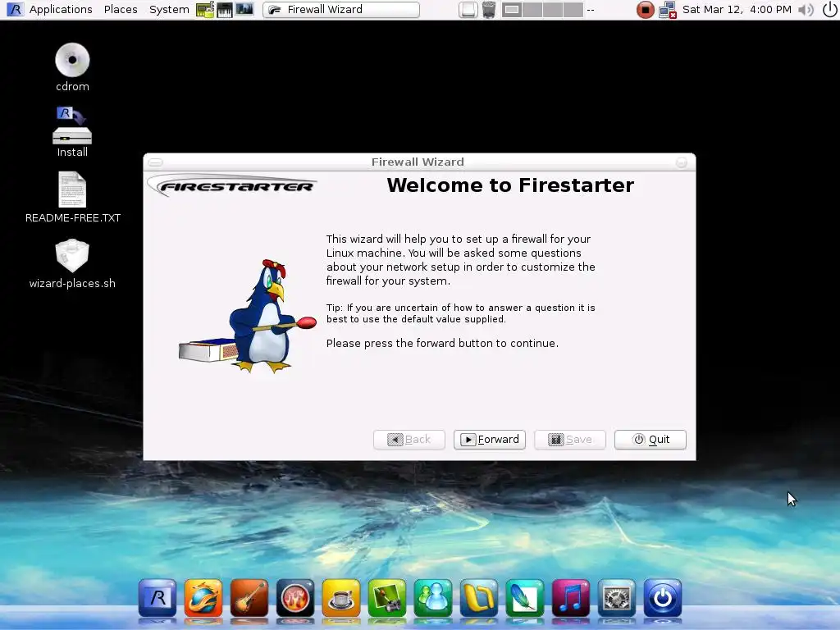840x630 pixels.
Task: Open the Places menu
Action: click(x=121, y=9)
